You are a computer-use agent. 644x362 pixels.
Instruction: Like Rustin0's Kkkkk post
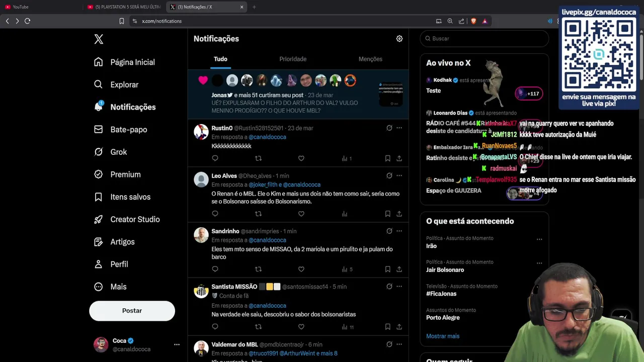[301, 158]
